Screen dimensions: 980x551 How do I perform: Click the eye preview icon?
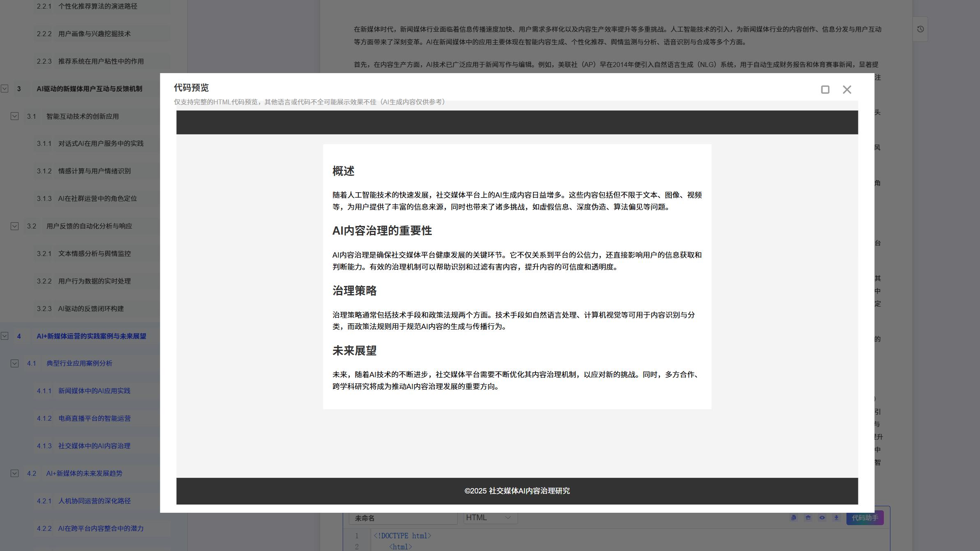pyautogui.click(x=822, y=518)
